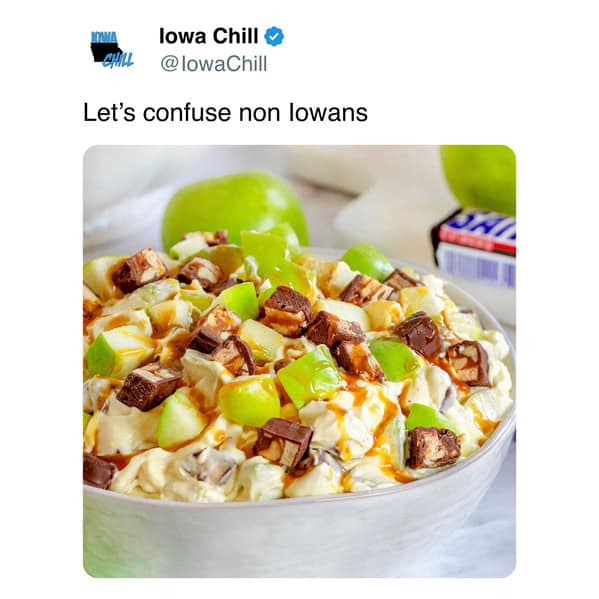This screenshot has height=599, width=599.
Task: Open the Iowa Chill display name
Action: (x=209, y=36)
